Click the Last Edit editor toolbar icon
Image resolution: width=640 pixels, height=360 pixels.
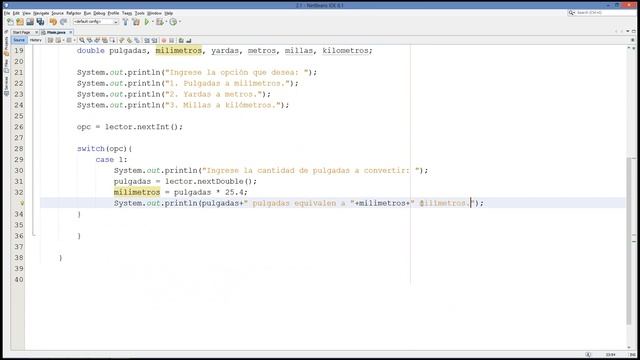(x=51, y=40)
